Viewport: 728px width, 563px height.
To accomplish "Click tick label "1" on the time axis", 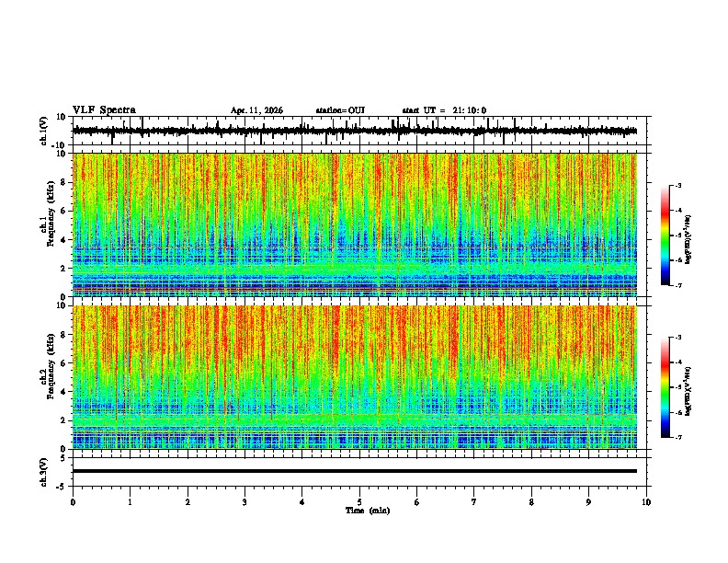I will (130, 502).
